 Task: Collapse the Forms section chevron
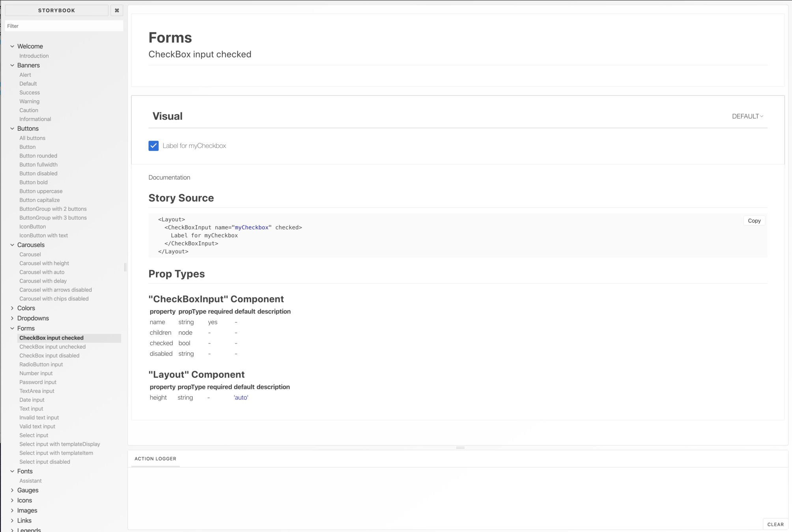(x=12, y=328)
